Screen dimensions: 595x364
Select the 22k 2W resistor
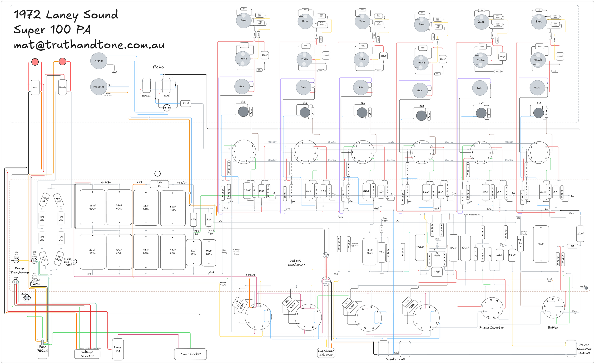coord(520,243)
